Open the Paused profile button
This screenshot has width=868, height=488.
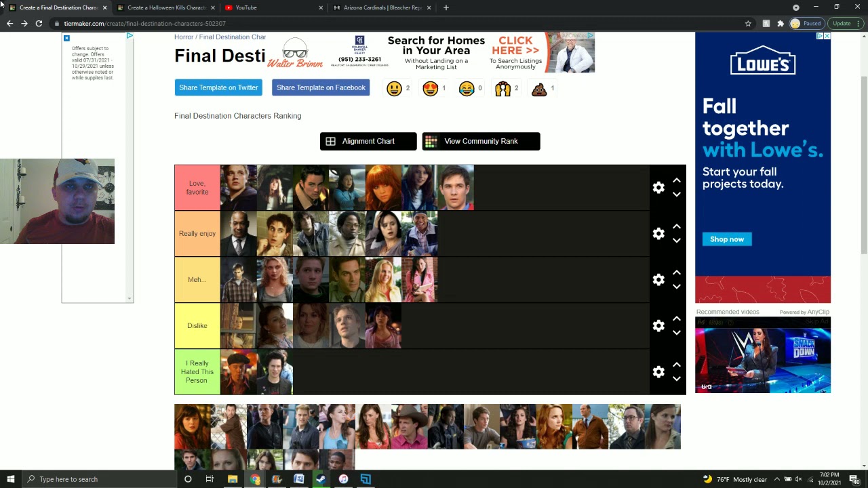point(806,23)
